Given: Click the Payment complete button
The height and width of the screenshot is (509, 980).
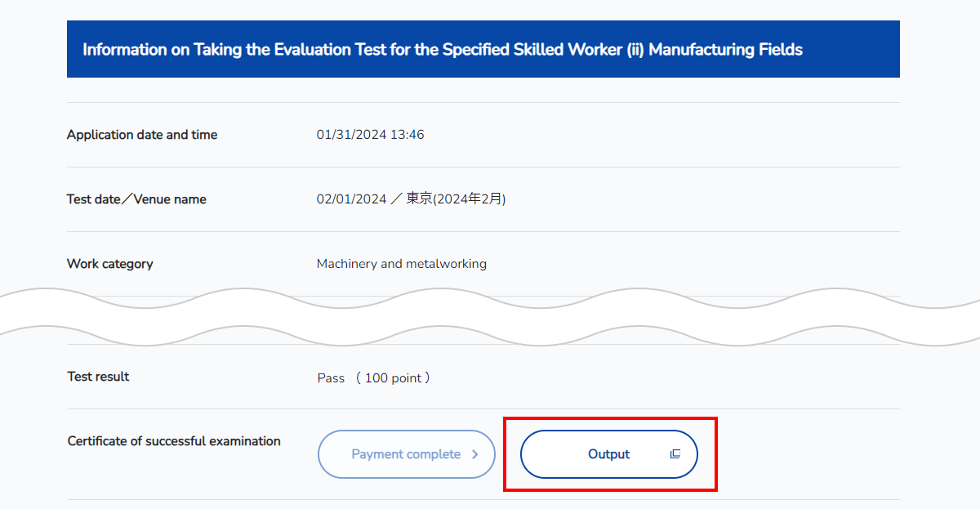Looking at the screenshot, I should point(407,454).
